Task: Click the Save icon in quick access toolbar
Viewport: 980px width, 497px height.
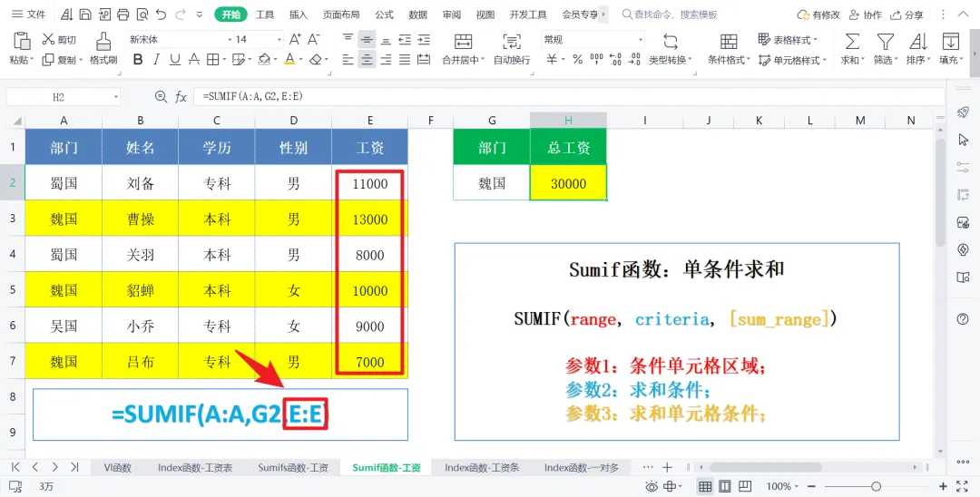Action: pos(85,14)
